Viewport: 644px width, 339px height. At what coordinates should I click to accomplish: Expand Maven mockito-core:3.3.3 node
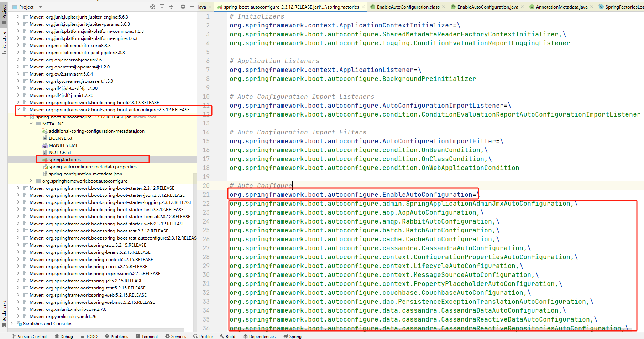click(18, 45)
